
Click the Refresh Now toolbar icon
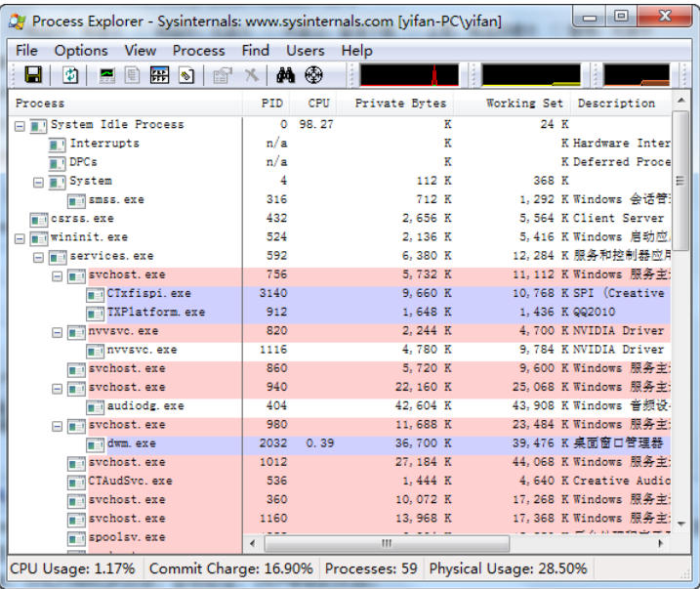[x=71, y=75]
